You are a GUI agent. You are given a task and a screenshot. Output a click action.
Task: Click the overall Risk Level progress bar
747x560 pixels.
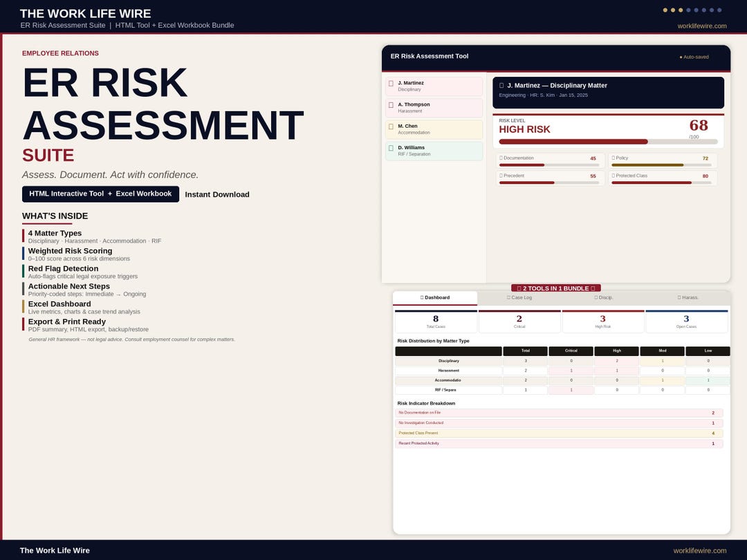point(609,142)
